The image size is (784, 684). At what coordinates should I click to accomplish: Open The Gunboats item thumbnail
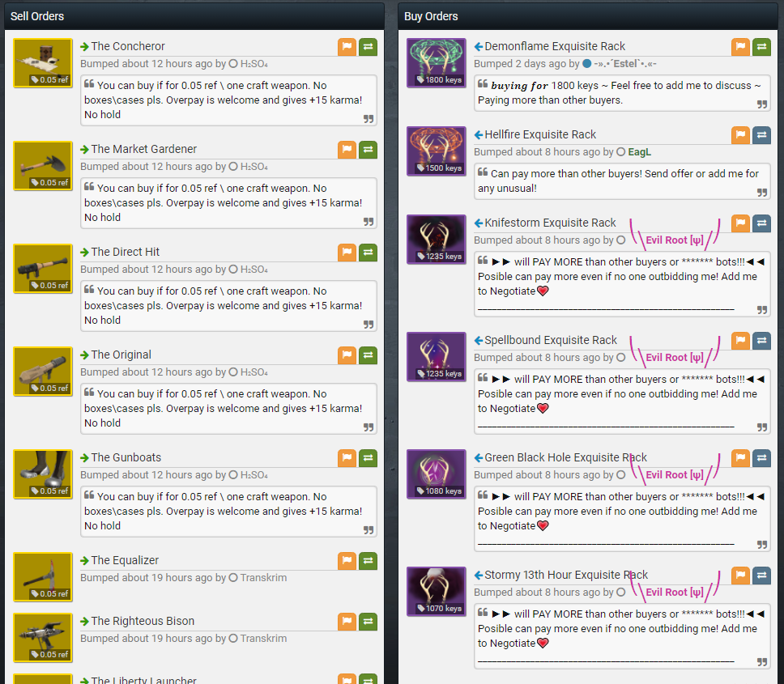click(43, 474)
